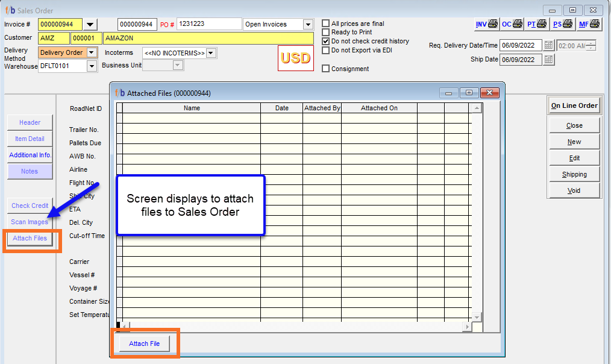This screenshot has width=611, height=364.
Task: Click the MF printer icon button
Action: click(589, 24)
